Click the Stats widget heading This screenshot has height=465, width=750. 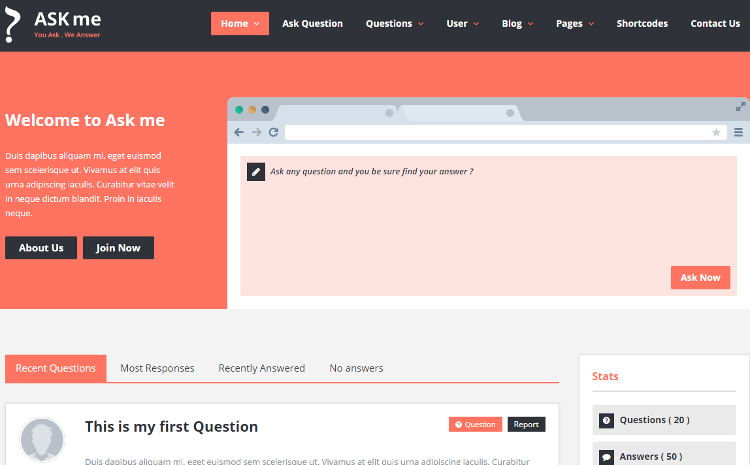pyautogui.click(x=605, y=376)
